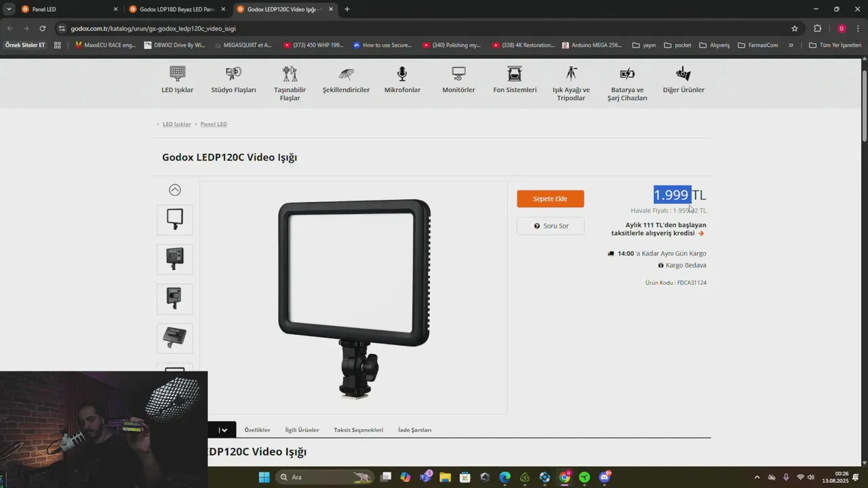Select second product thumbnail, back view
The image size is (868, 488).
point(175,259)
